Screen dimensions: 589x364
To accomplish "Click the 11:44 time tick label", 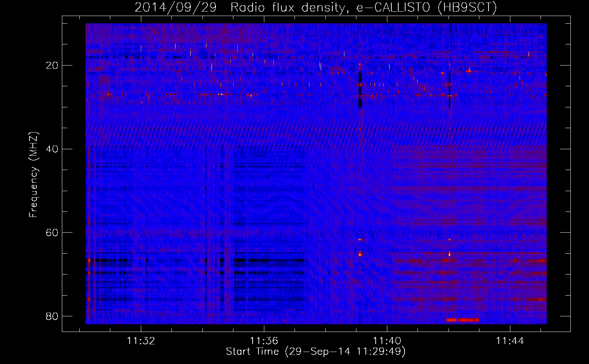I will tap(510, 341).
